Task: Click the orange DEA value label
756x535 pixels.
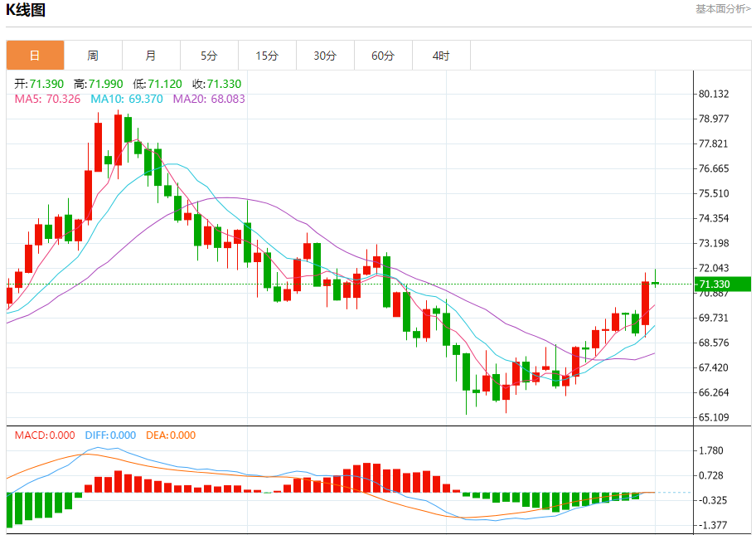Action: point(171,435)
